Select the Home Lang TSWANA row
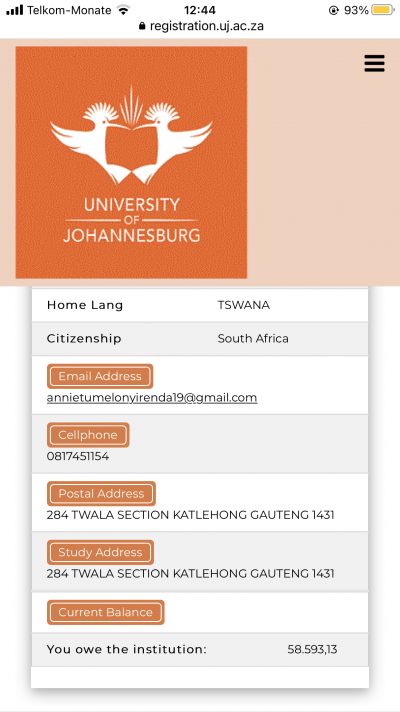This screenshot has width=400, height=712. click(x=200, y=305)
